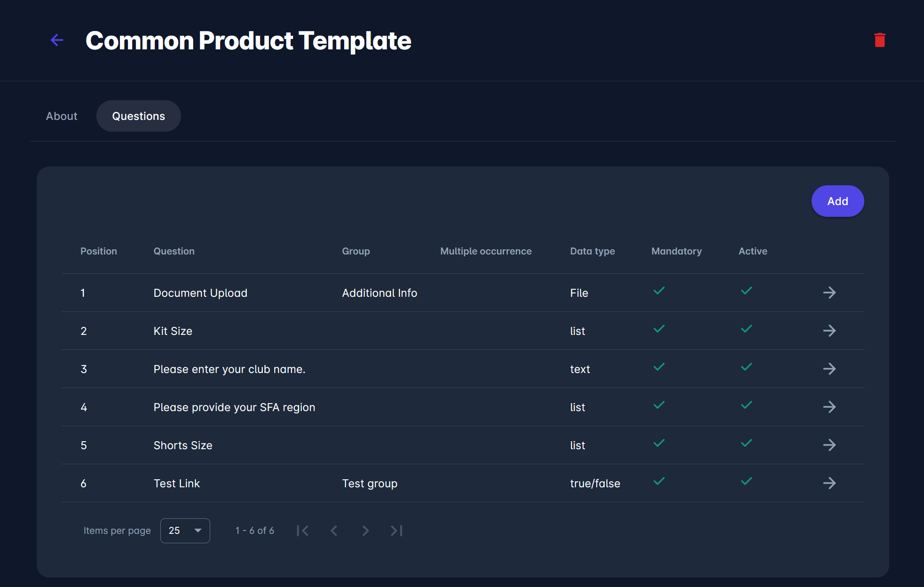Open Document Upload row with arrow icon
924x587 pixels.
coord(829,293)
